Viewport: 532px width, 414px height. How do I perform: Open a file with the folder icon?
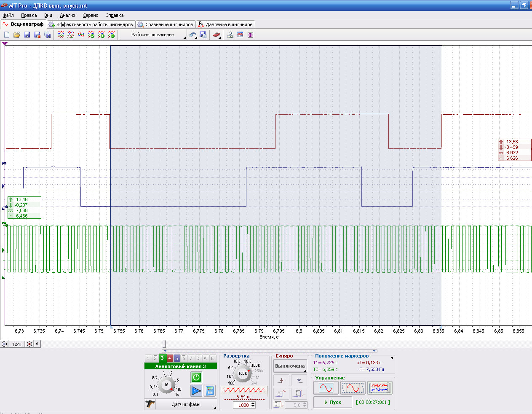pyautogui.click(x=17, y=35)
